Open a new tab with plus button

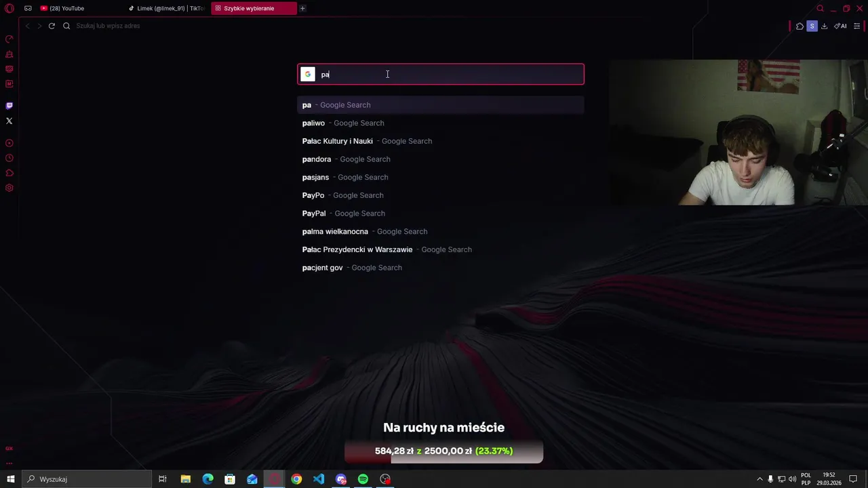pos(302,8)
